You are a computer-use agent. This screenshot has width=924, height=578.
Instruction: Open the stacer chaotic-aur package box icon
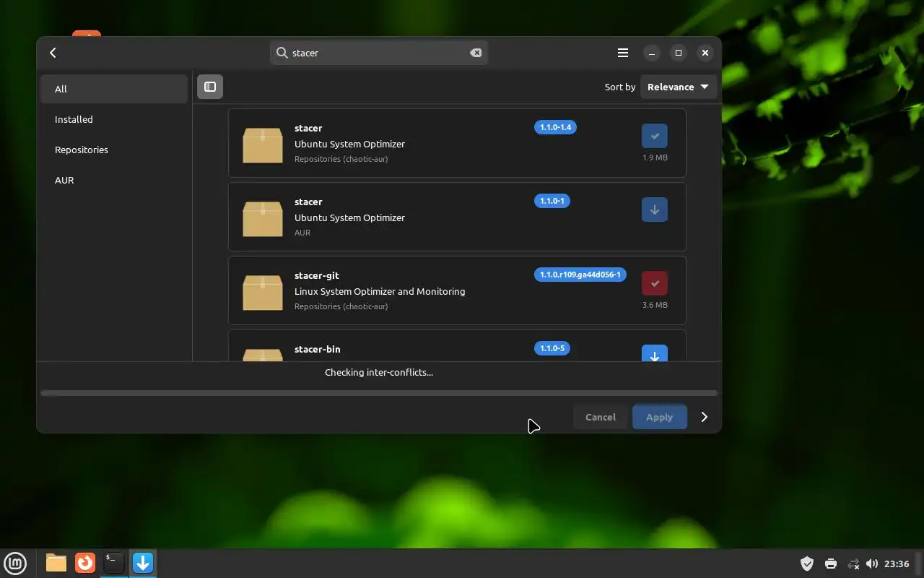263,144
